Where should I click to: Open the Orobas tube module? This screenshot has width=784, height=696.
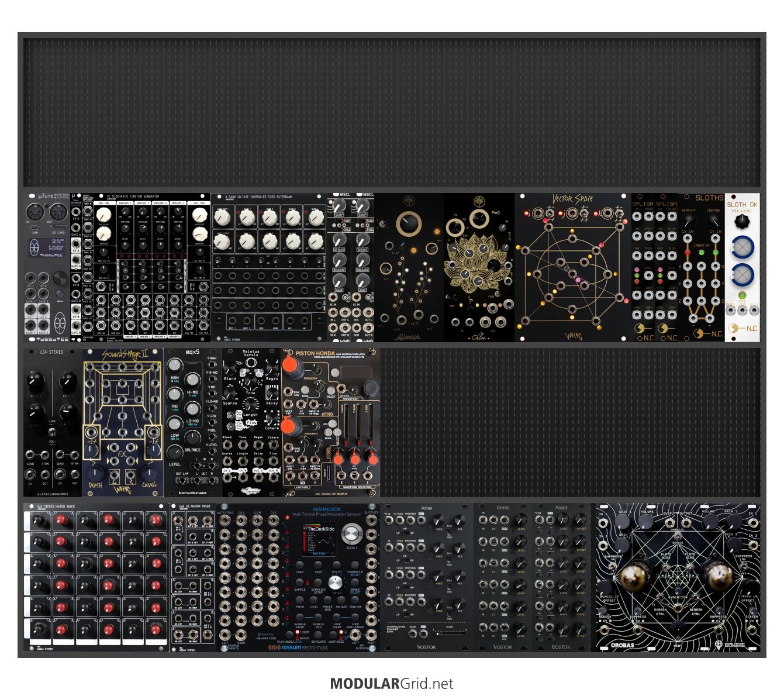click(x=678, y=577)
